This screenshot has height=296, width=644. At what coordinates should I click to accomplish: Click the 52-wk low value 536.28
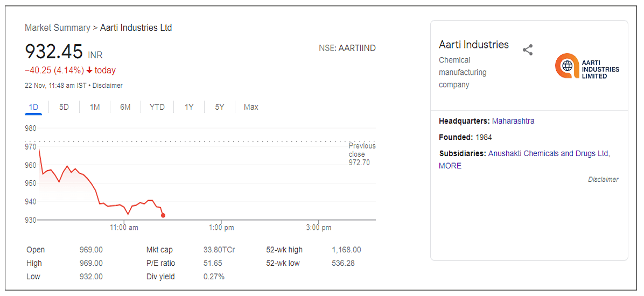pos(343,263)
